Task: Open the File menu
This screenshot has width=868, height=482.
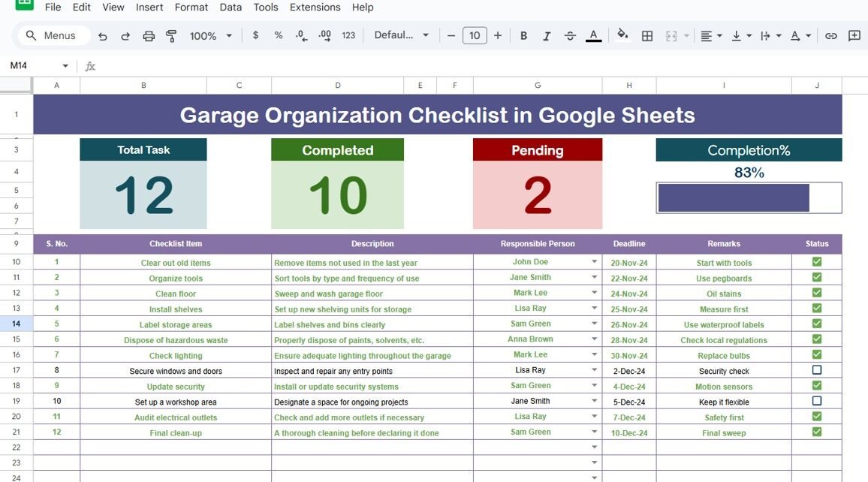Action: click(x=53, y=8)
